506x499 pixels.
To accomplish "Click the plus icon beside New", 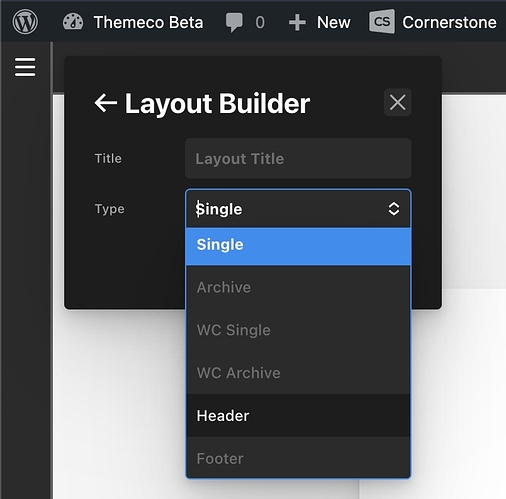I will tap(297, 23).
